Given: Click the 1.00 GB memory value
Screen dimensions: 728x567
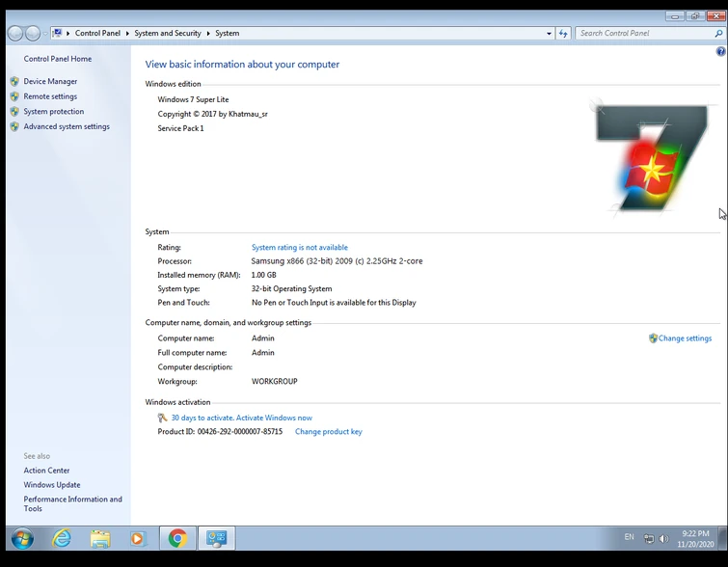Looking at the screenshot, I should tap(263, 275).
